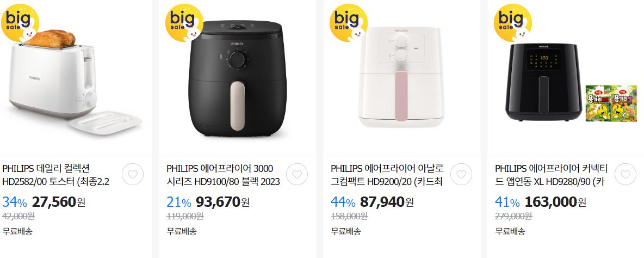
Task: Favorite the HD9200/20 analog compact air fryer
Action: 461,174
